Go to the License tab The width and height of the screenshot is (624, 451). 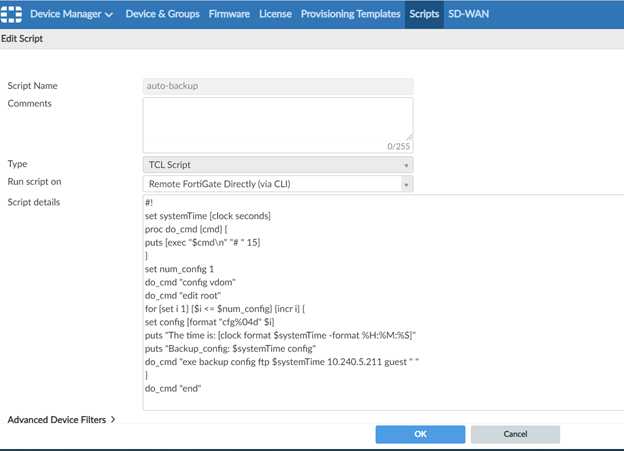click(x=275, y=14)
